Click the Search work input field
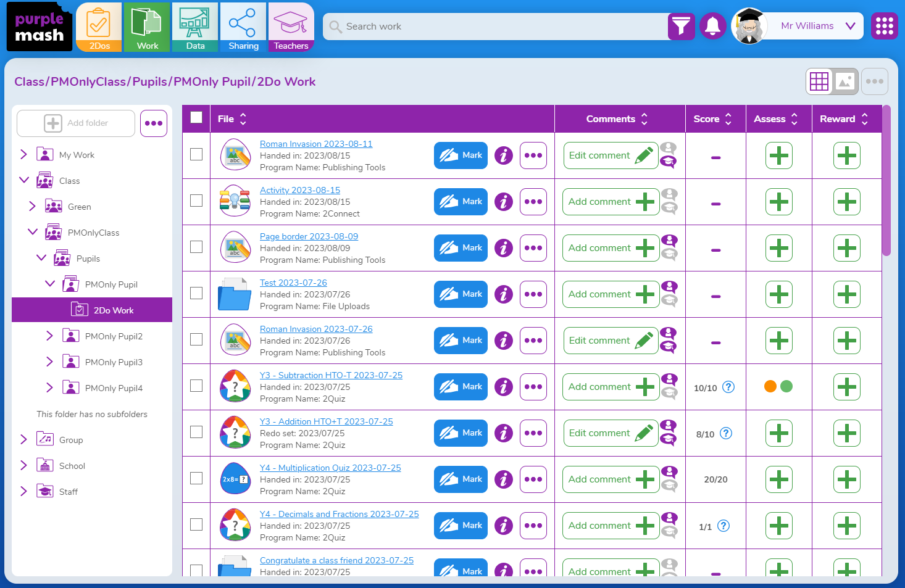 (494, 27)
